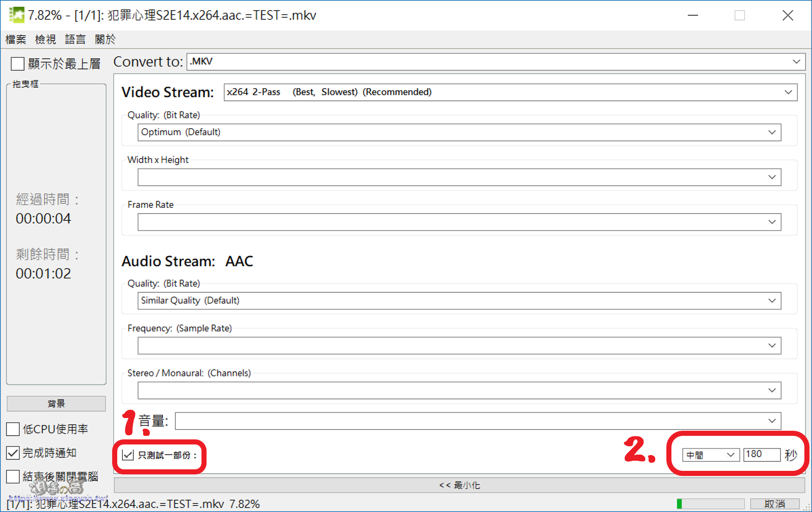Expand the Stereo / Monaural Channels dropdown

459,391
